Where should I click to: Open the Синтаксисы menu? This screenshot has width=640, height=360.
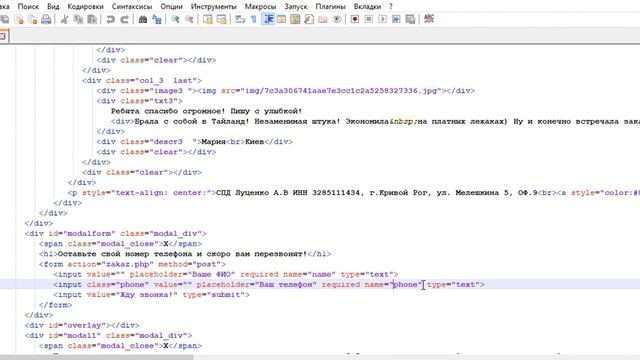(x=132, y=7)
